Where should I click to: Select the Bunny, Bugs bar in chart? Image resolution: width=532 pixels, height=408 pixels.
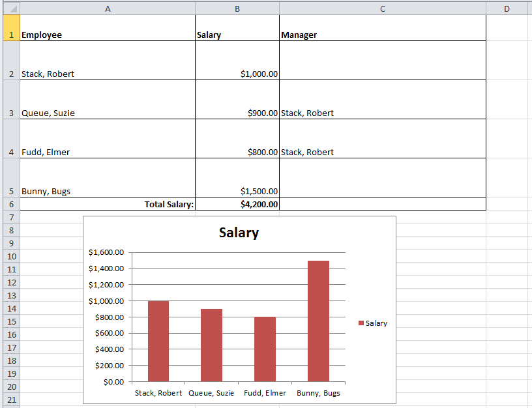click(x=318, y=321)
